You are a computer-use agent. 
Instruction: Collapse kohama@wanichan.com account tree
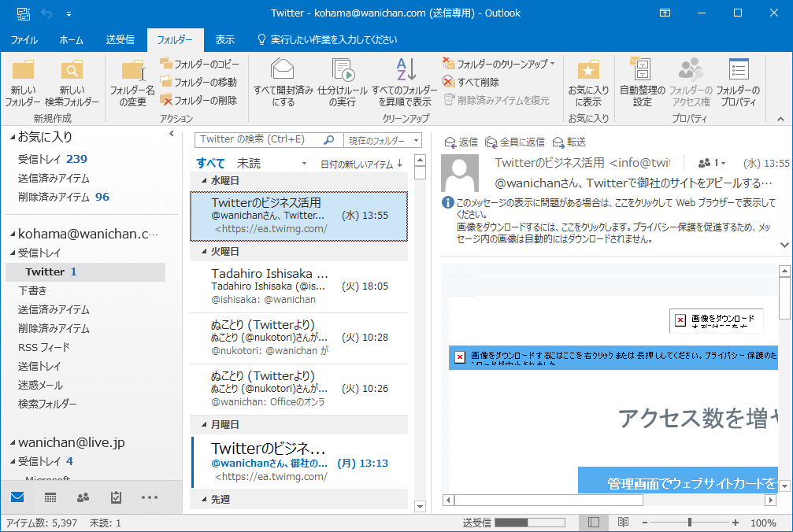tap(13, 234)
